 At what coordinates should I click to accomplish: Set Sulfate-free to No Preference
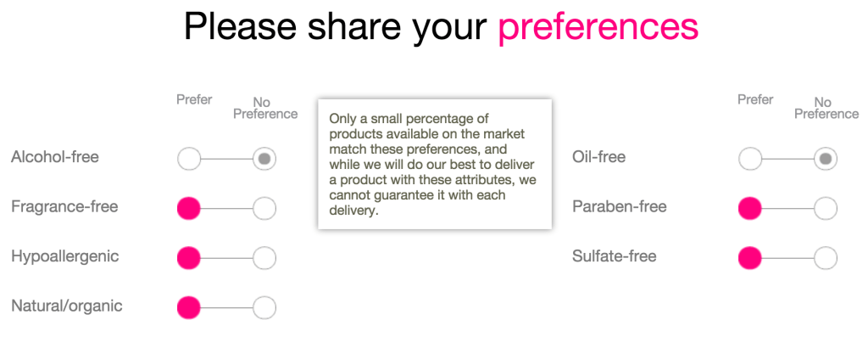pyautogui.click(x=826, y=258)
